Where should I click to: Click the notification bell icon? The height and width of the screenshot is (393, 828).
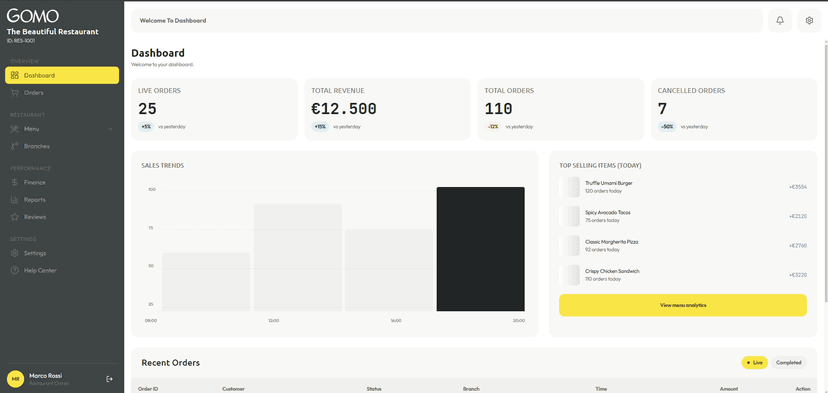[x=779, y=21]
